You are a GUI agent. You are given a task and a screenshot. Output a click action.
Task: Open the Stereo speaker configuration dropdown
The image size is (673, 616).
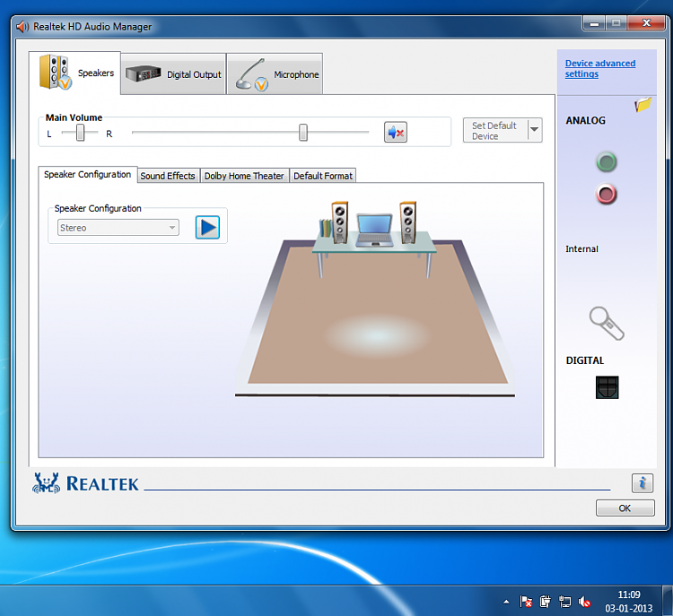click(118, 228)
